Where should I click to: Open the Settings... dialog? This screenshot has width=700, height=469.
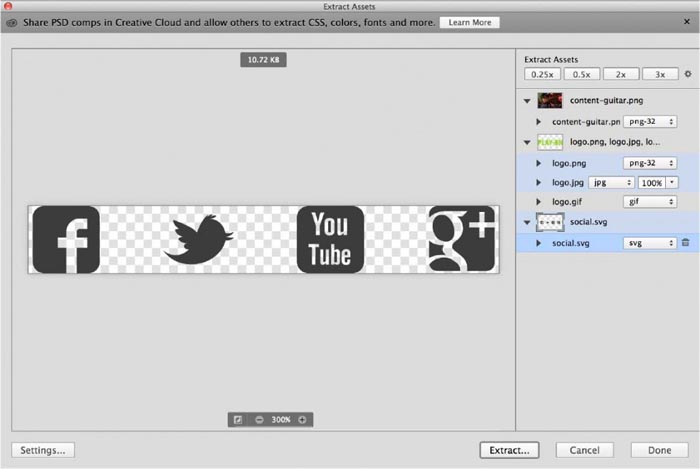pyautogui.click(x=43, y=450)
